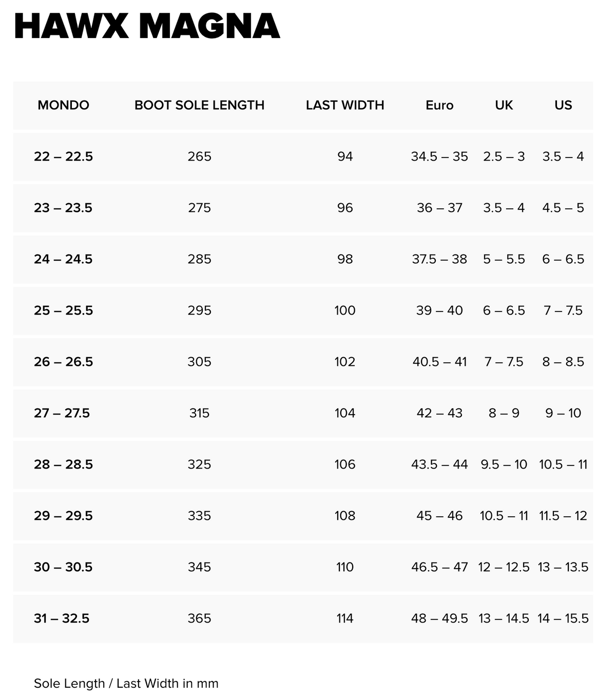Click Euro size 39 – 40
The image size is (616, 698).
tap(439, 311)
